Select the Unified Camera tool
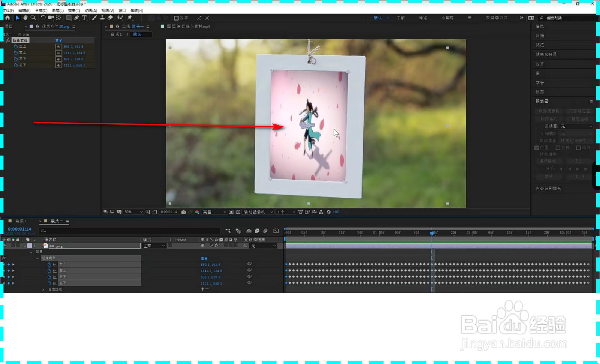The image size is (600, 364). pyautogui.click(x=51, y=18)
